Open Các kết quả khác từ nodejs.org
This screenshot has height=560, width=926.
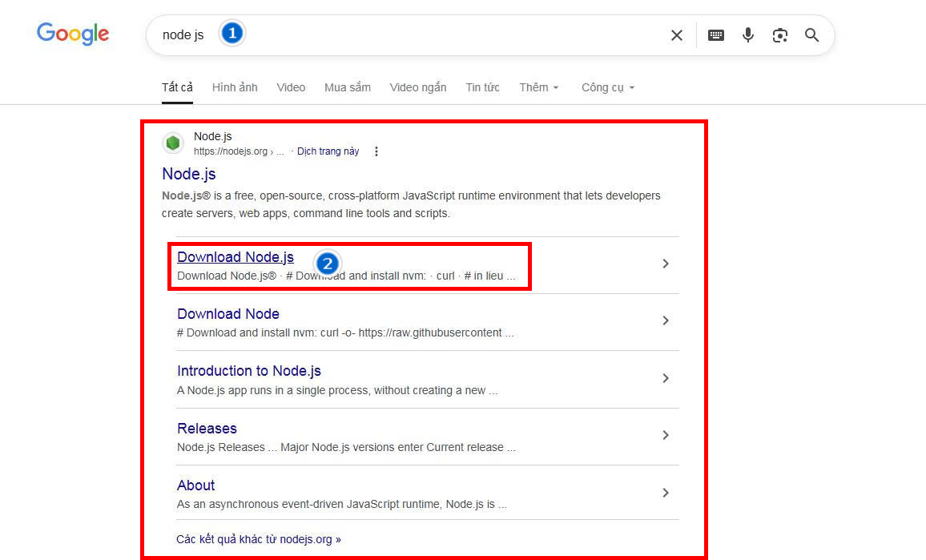[x=259, y=539]
